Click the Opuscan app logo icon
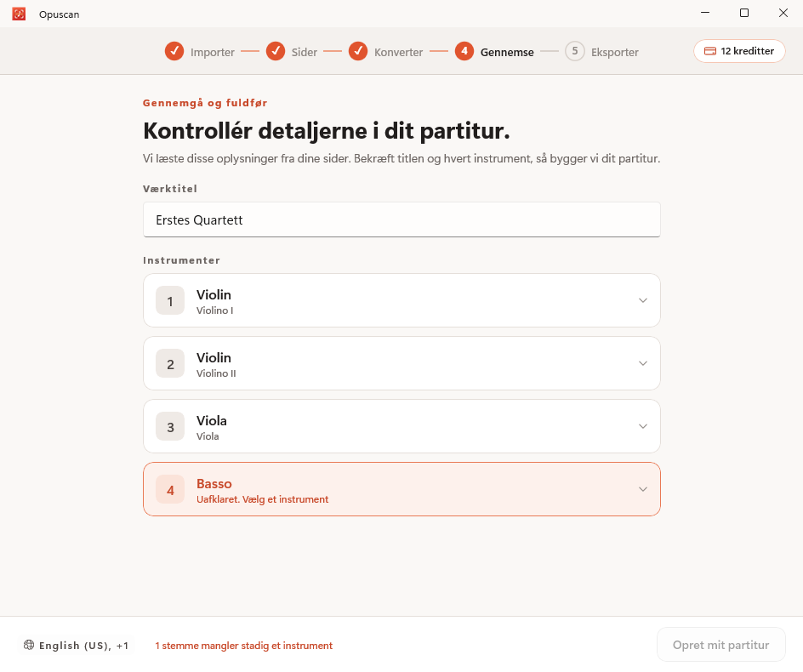Image resolution: width=803 pixels, height=672 pixels. 19,14
